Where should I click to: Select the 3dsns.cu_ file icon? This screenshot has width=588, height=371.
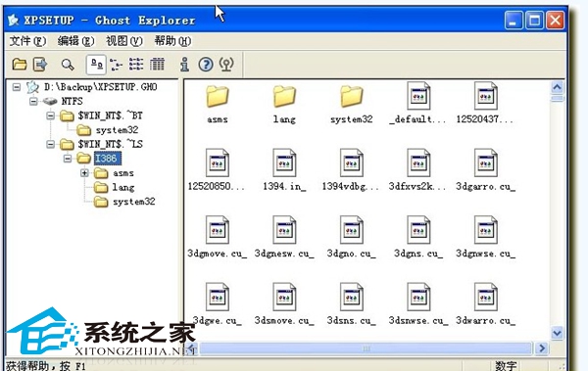click(x=352, y=297)
